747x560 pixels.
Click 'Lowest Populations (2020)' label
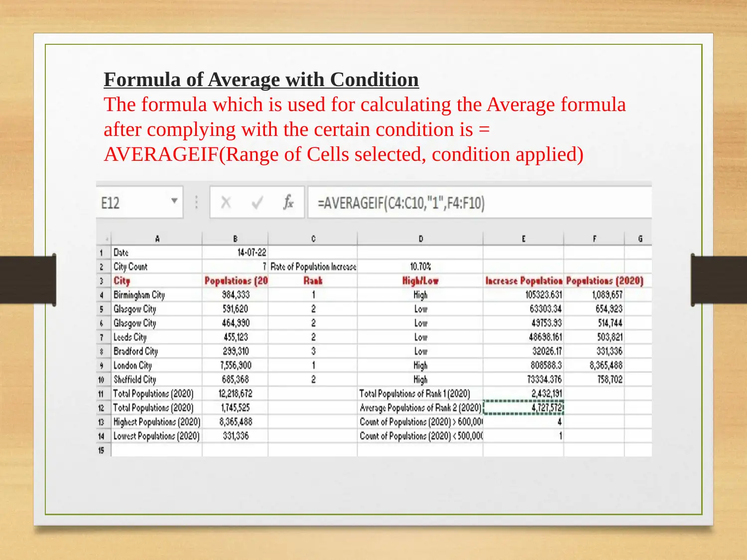coord(157,436)
